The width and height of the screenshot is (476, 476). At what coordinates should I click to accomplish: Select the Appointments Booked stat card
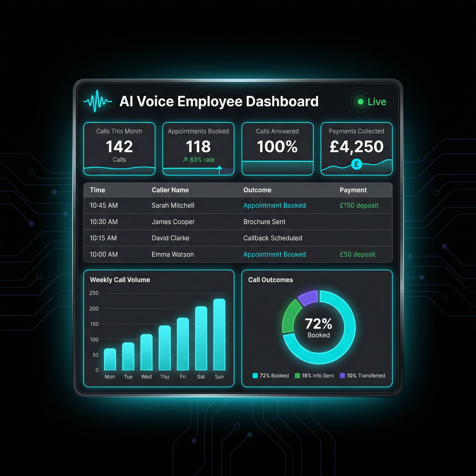coord(198,148)
